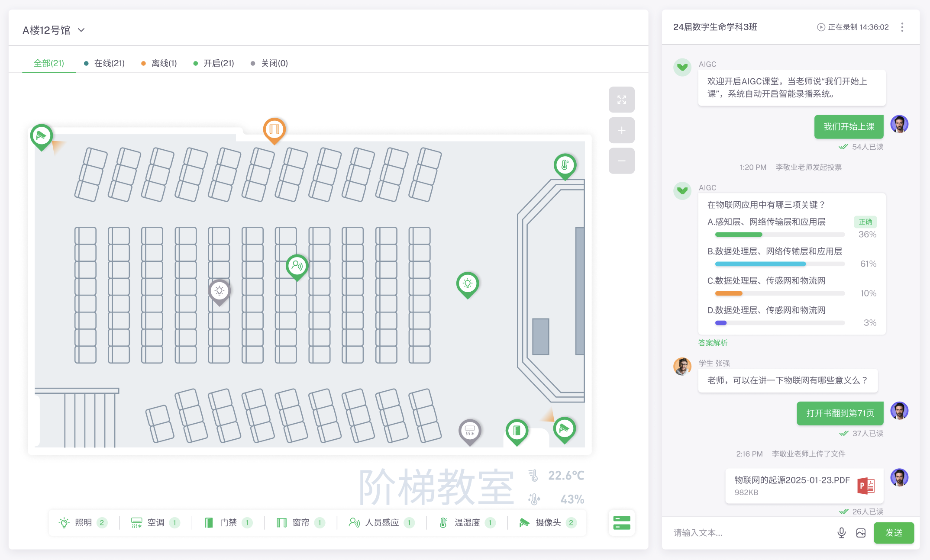This screenshot has height=560, width=930.
Task: Click the orange offline door marker on map
Action: click(274, 129)
